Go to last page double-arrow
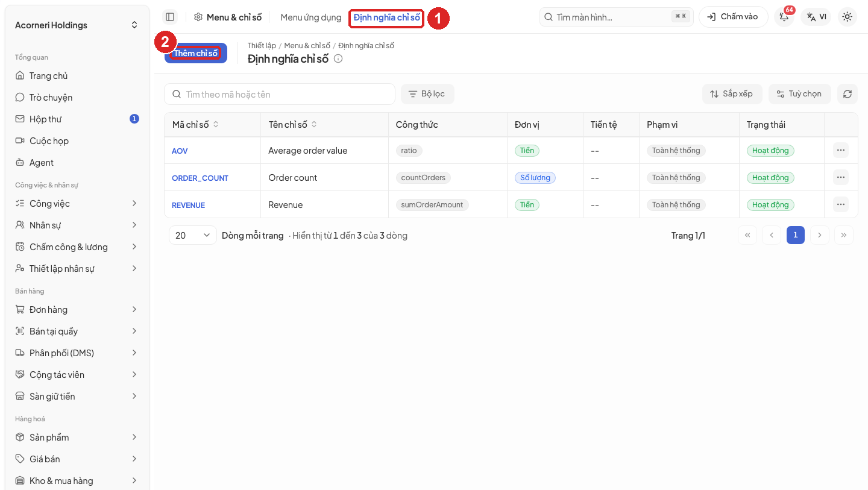This screenshot has width=868, height=490. 844,235
